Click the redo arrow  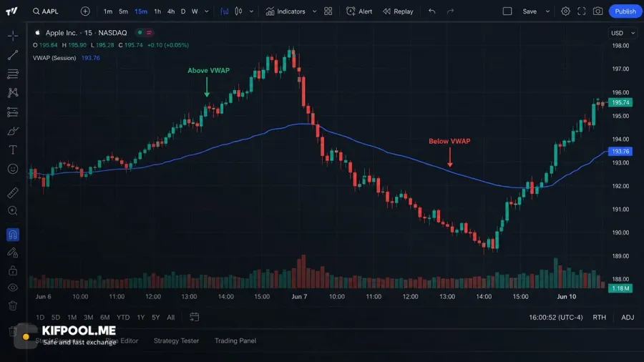pos(451,11)
